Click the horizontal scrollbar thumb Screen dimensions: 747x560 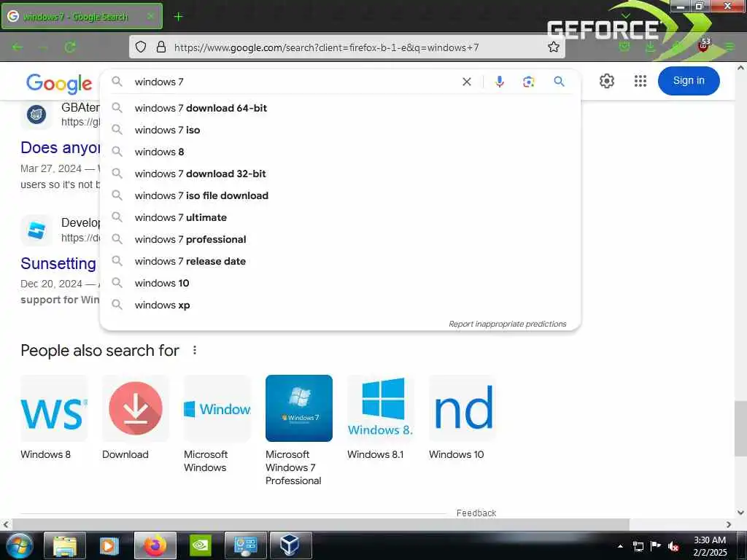coord(320,524)
